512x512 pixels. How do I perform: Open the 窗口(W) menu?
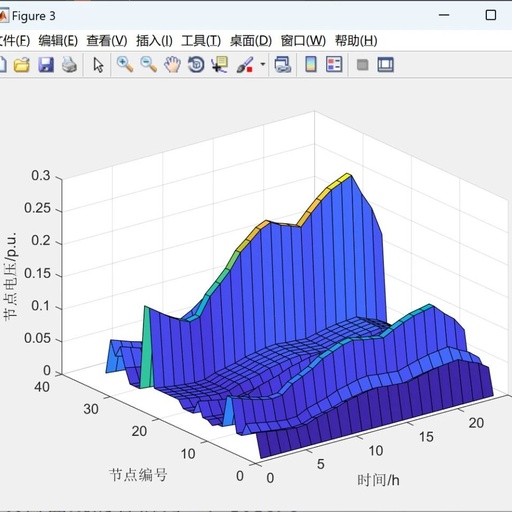(x=303, y=41)
